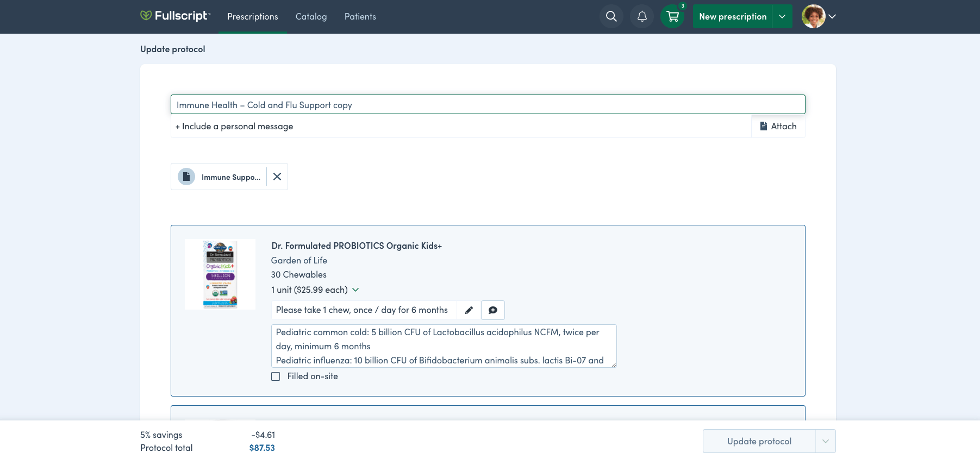Click the Attach button
The image size is (980, 459).
point(778,126)
